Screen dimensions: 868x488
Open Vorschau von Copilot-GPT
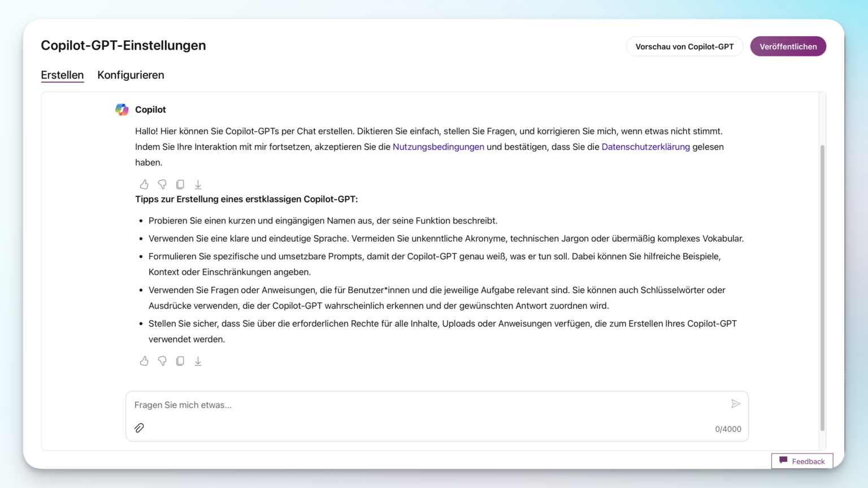click(684, 46)
